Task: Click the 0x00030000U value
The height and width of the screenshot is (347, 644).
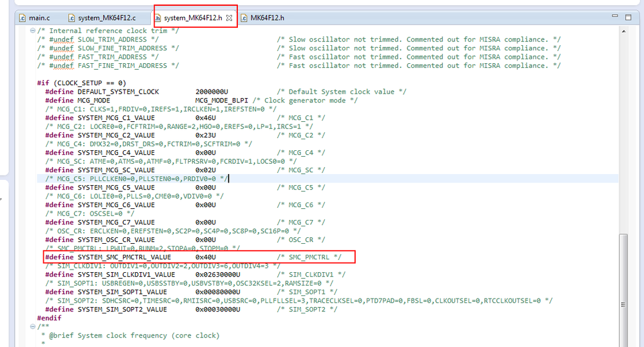Action: point(218,309)
